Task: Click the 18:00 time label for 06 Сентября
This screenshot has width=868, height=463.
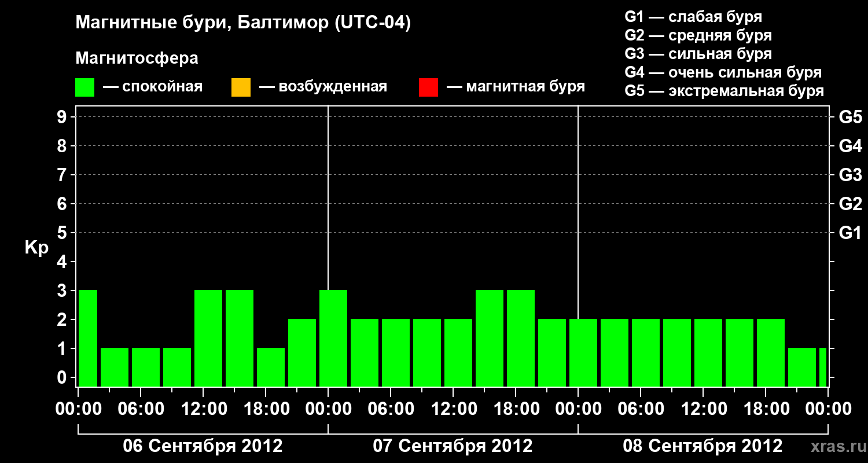Action: pyautogui.click(x=266, y=409)
